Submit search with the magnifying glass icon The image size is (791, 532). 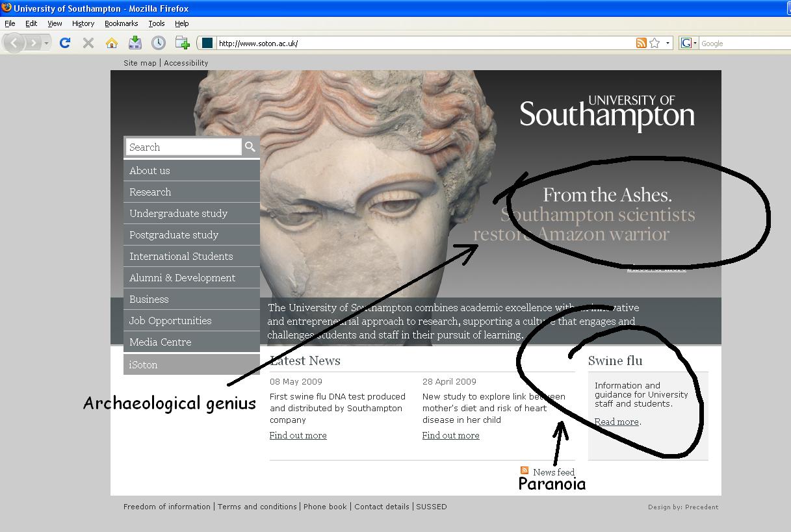[x=250, y=147]
